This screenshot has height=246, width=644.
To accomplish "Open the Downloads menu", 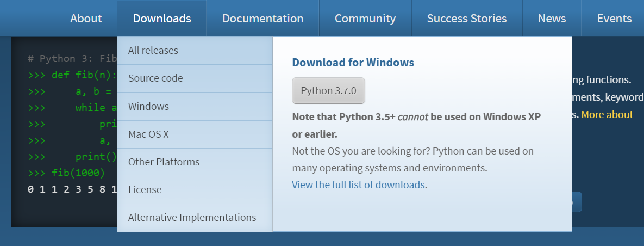I will [x=162, y=18].
